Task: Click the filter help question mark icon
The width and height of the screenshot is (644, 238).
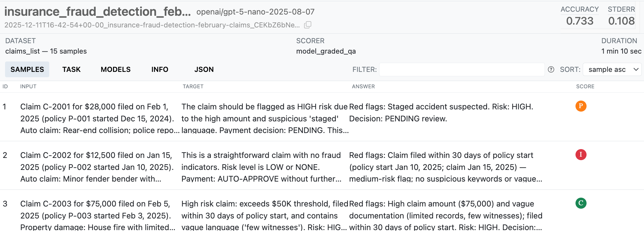Action: pos(551,69)
